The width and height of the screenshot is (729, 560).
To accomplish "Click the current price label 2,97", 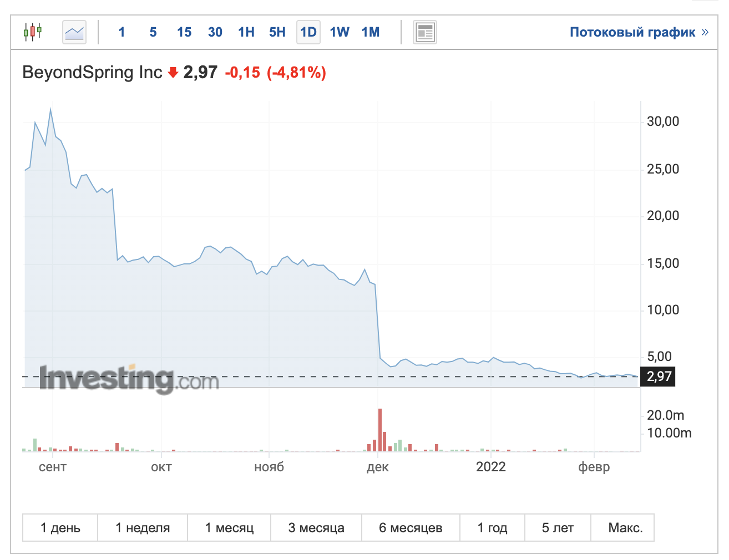I will point(200,73).
